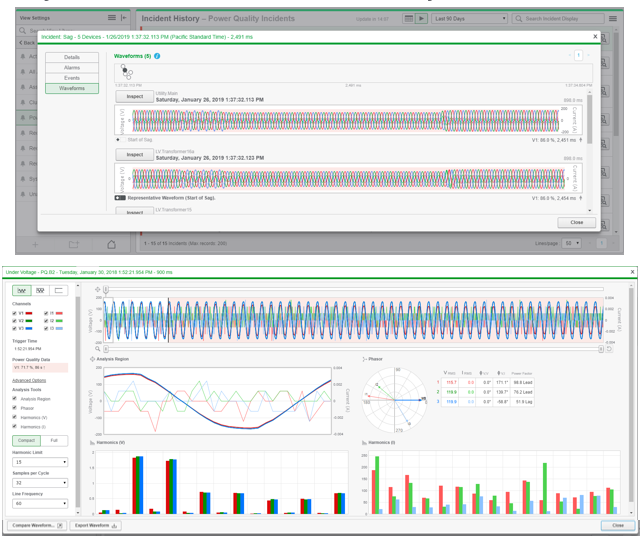Open the Alarms tab in incident dialog
Viewport: 643px width, 543px height.
[x=72, y=67]
